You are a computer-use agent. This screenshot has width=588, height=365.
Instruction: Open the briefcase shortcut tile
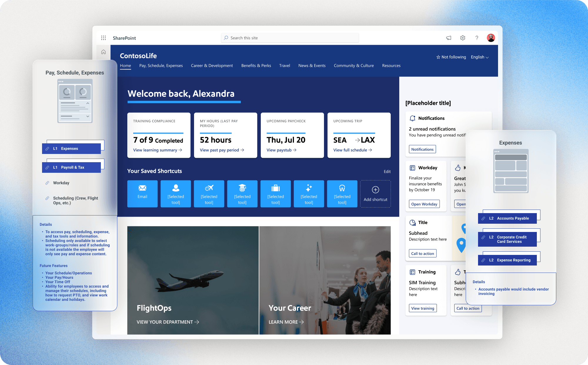click(x=275, y=194)
